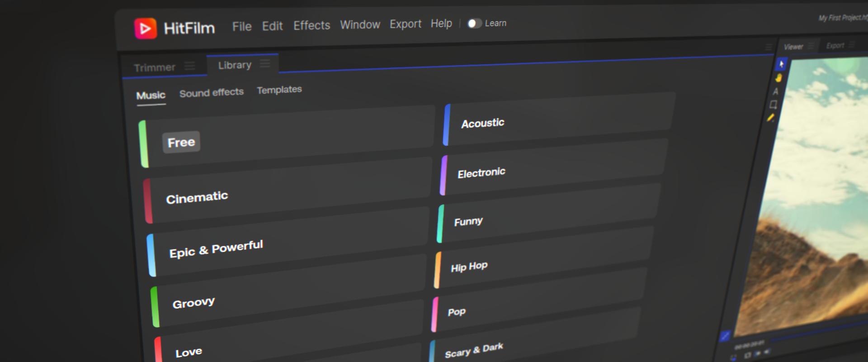Image resolution: width=868 pixels, height=362 pixels.
Task: Select the Text tool in Viewer
Action: (776, 91)
